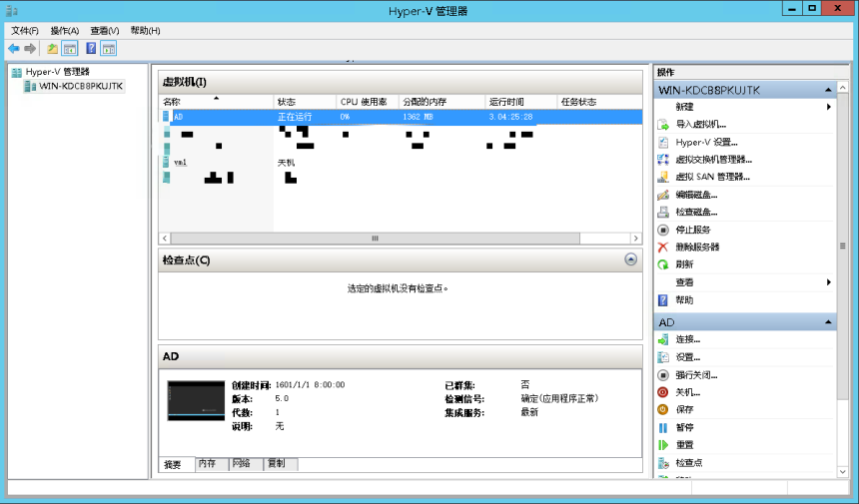This screenshot has height=504, width=859.
Task: Click the VM list scroll left arrow
Action: tap(165, 239)
